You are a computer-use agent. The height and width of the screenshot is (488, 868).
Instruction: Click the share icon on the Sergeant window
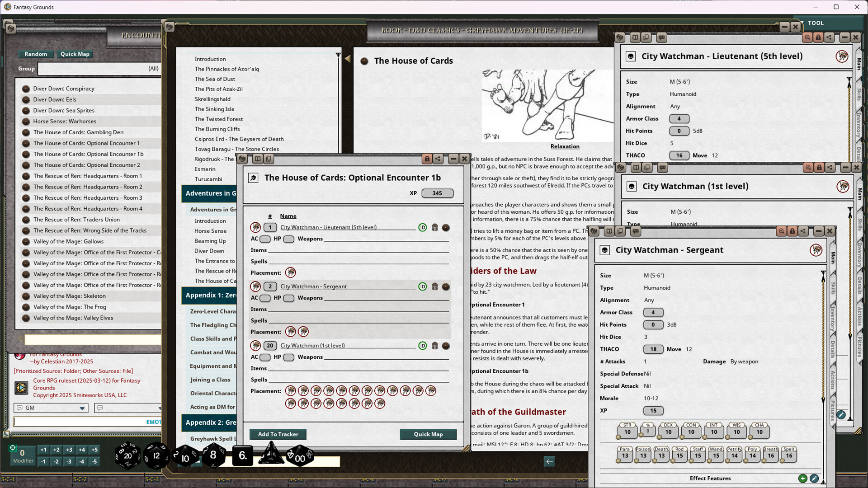pyautogui.click(x=803, y=231)
